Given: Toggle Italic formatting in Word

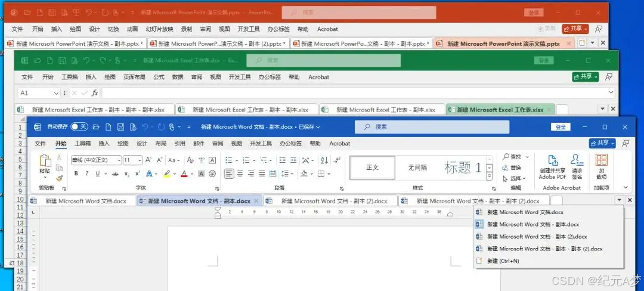Looking at the screenshot, I should [x=86, y=174].
